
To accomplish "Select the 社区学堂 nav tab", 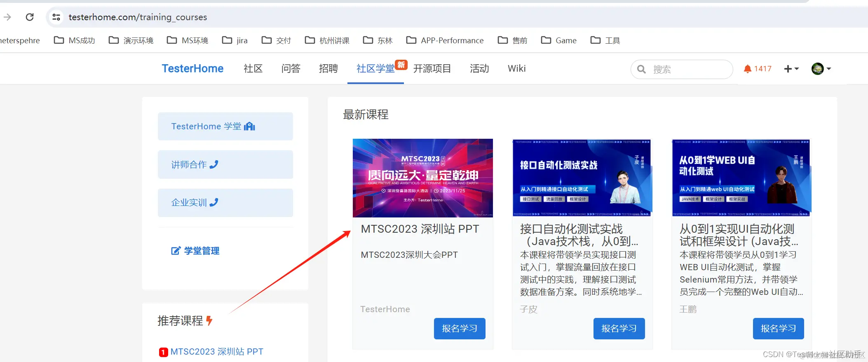I will click(x=375, y=68).
